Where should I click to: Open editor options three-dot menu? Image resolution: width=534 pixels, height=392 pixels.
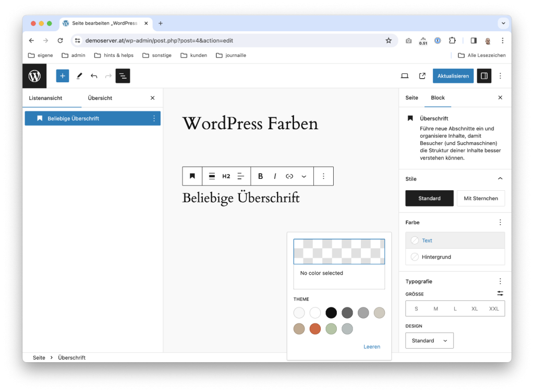[x=500, y=76]
